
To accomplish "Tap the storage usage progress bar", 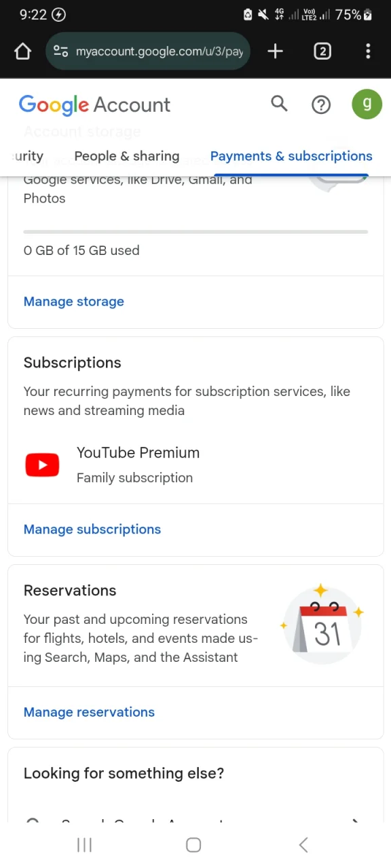I will click(x=195, y=232).
